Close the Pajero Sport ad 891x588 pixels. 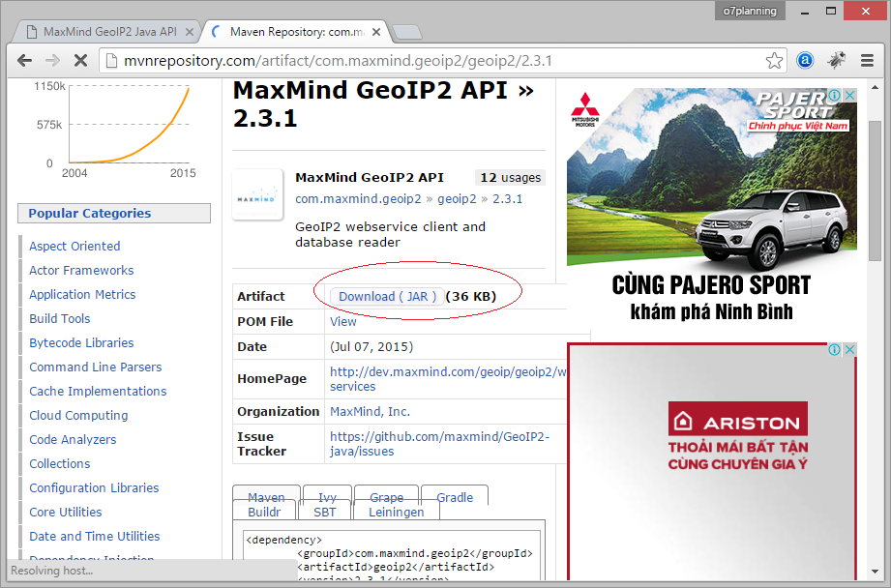850,95
